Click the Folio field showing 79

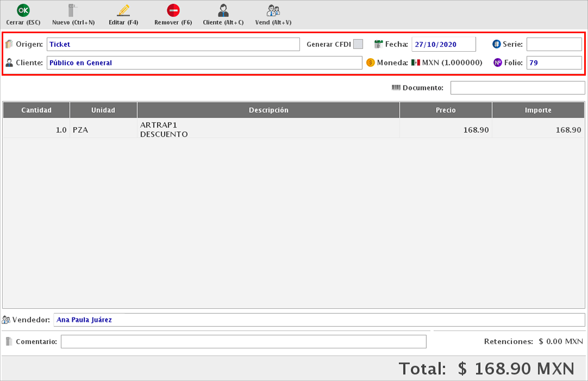(x=554, y=63)
